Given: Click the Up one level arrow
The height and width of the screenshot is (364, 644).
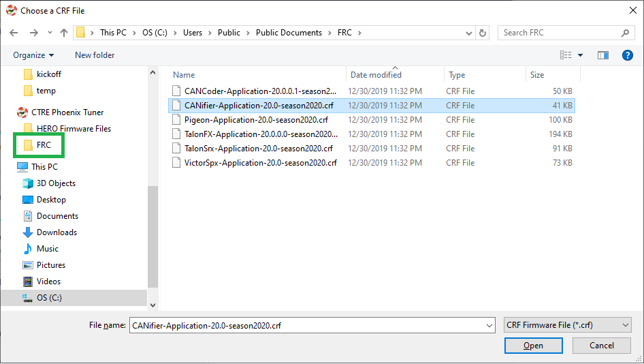Looking at the screenshot, I should coord(64,33).
